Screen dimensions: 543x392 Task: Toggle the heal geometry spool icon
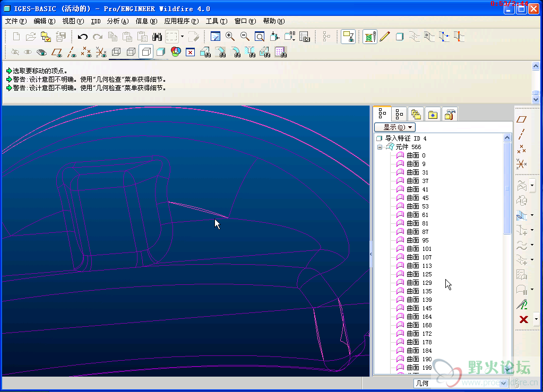pyautogui.click(x=369, y=37)
